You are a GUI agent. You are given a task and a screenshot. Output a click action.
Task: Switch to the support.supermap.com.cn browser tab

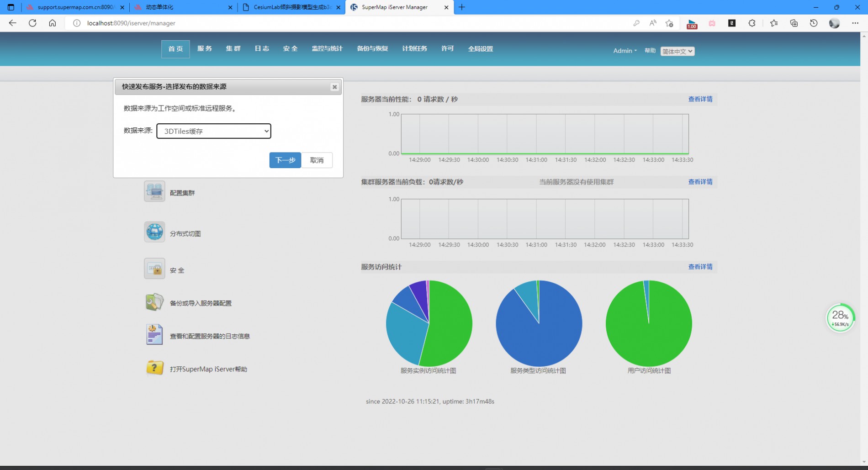[75, 7]
